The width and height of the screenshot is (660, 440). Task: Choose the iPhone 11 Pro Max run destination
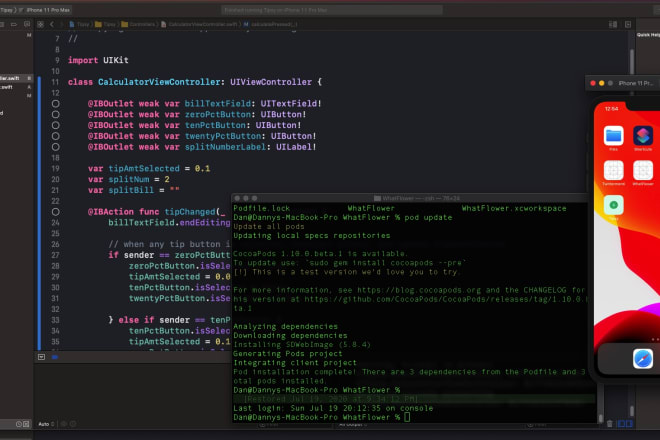48,10
